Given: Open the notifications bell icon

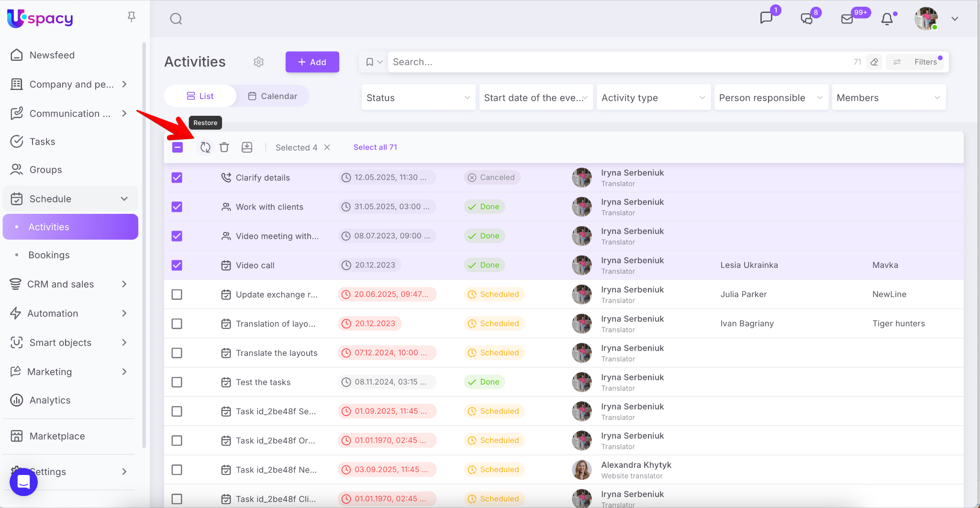Looking at the screenshot, I should tap(887, 19).
